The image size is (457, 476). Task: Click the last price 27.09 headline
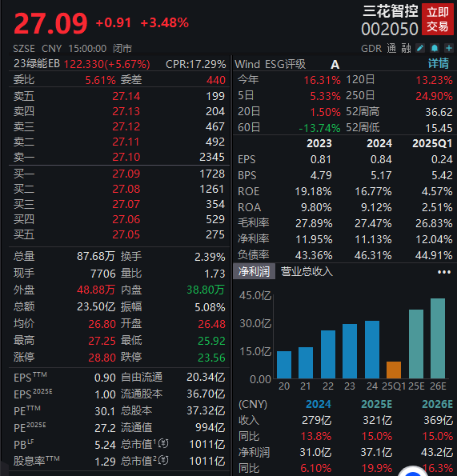click(x=50, y=23)
